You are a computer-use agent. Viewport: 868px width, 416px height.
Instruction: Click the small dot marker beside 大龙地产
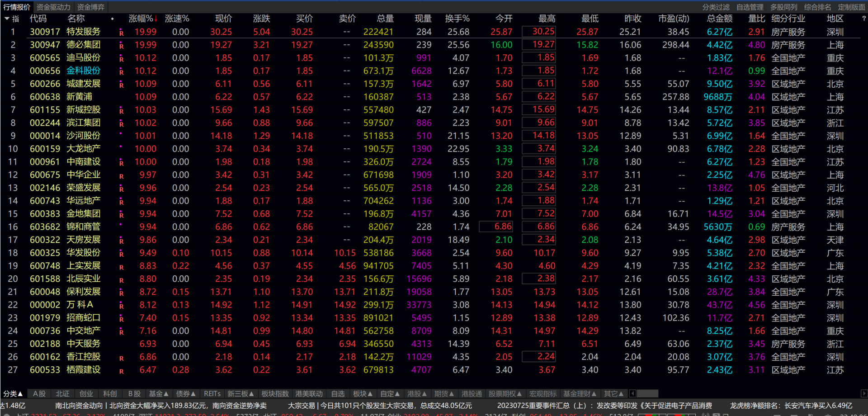[x=121, y=147]
